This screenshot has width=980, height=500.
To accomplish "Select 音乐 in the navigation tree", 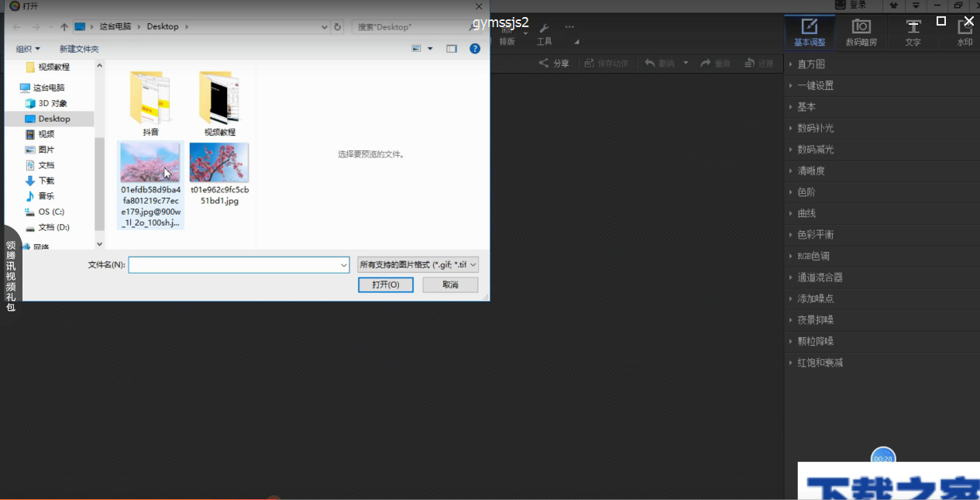I will pyautogui.click(x=46, y=196).
